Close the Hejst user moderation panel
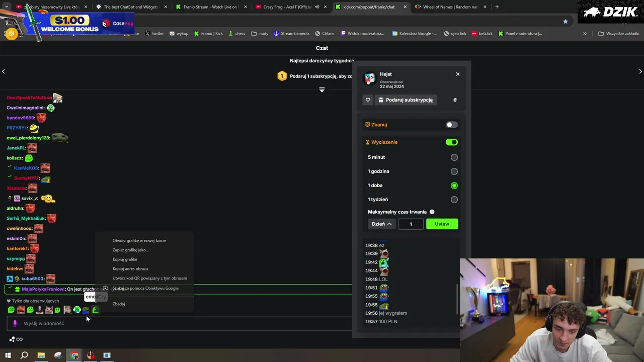The width and height of the screenshot is (644, 362). click(458, 74)
